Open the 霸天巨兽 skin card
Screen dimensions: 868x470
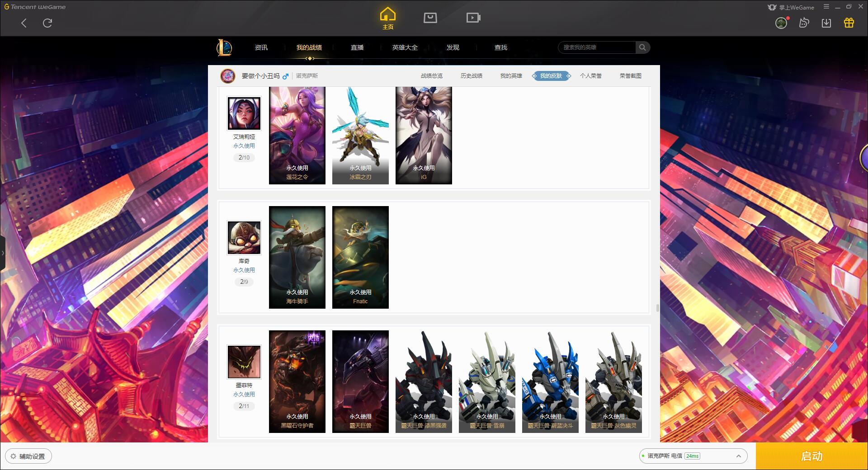click(360, 381)
